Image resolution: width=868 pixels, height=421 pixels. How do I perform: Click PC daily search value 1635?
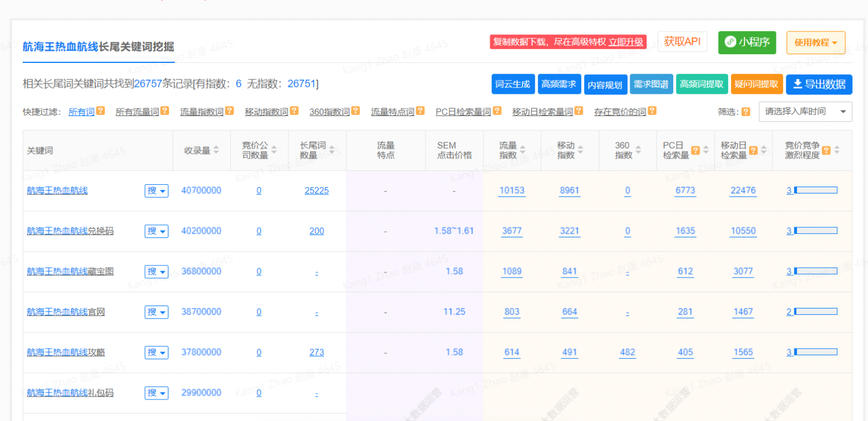(686, 231)
